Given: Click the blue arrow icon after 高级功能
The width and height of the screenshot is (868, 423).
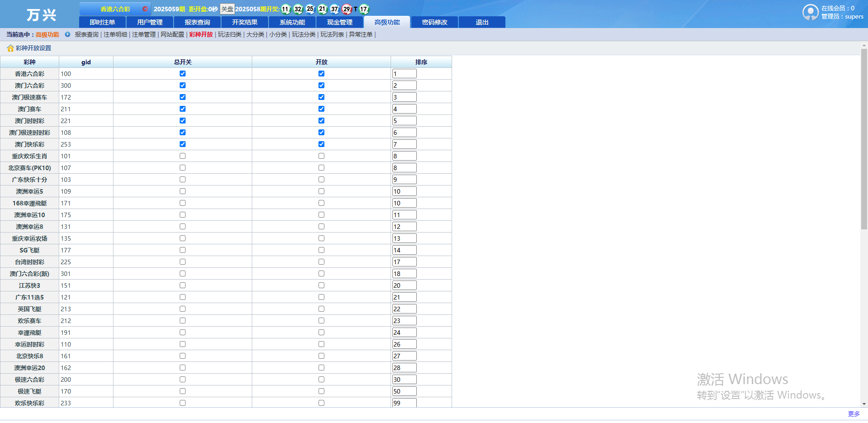Looking at the screenshot, I should [x=67, y=34].
